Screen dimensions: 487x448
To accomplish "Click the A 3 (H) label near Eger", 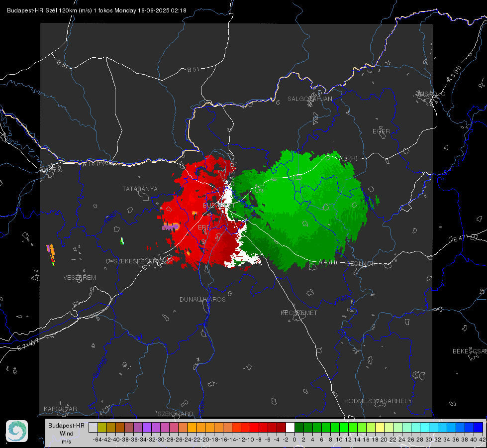I will 348,158.
